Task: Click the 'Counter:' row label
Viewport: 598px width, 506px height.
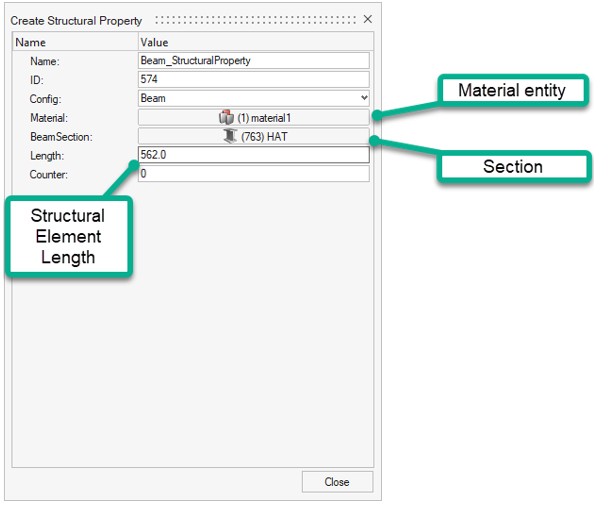Action: click(x=48, y=174)
